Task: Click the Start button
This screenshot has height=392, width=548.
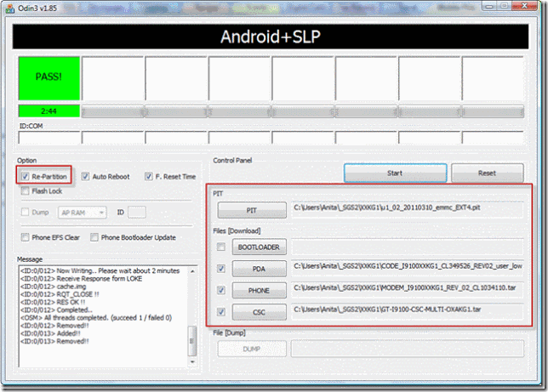Action: (396, 173)
